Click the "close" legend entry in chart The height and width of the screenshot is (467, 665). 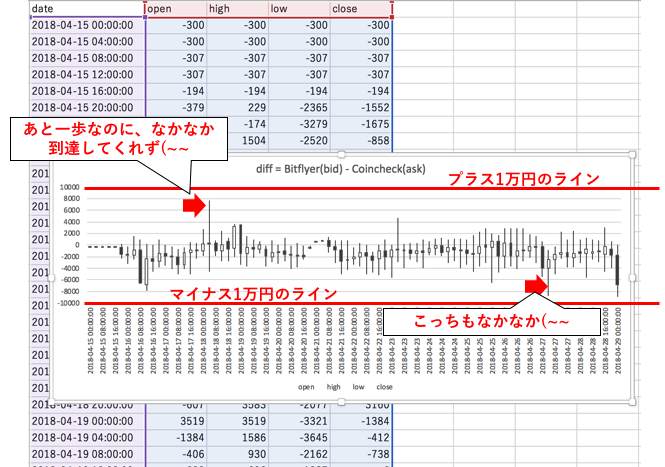tap(384, 387)
